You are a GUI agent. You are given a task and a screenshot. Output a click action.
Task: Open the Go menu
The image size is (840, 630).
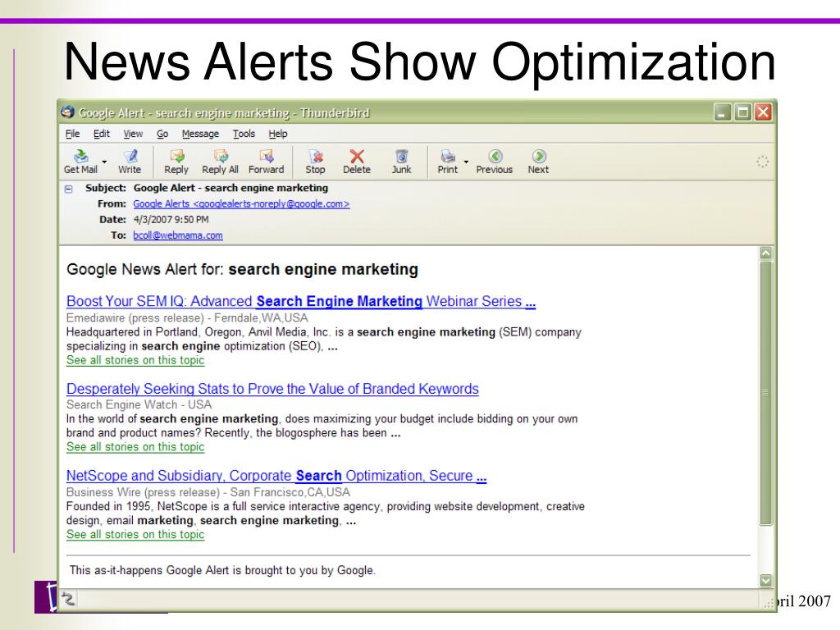pyautogui.click(x=162, y=134)
